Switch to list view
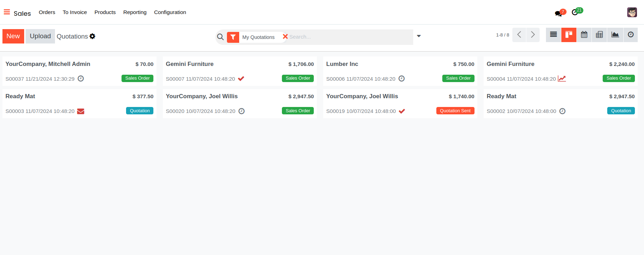Image resolution: width=644 pixels, height=255 pixels. 553,35
